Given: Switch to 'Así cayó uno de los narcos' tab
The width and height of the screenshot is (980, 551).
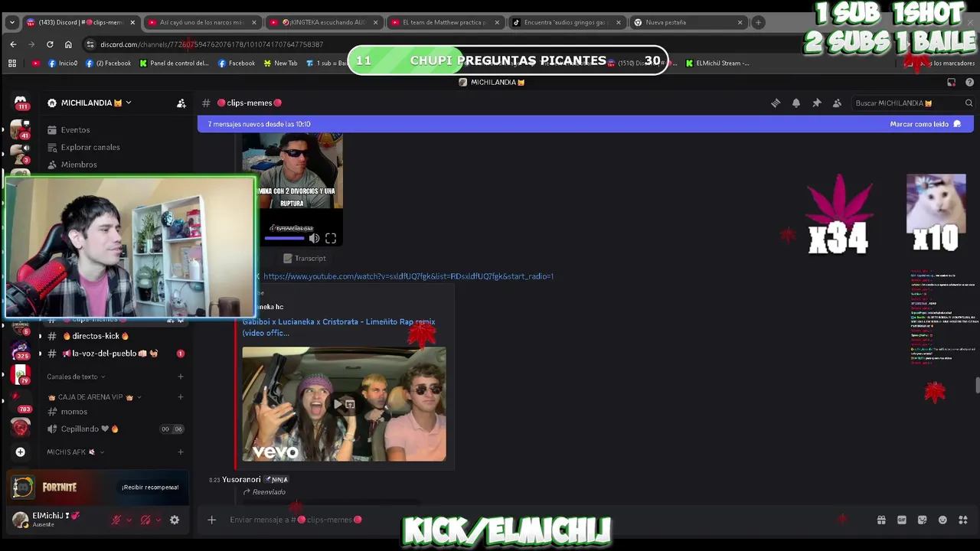Looking at the screenshot, I should pos(201,22).
